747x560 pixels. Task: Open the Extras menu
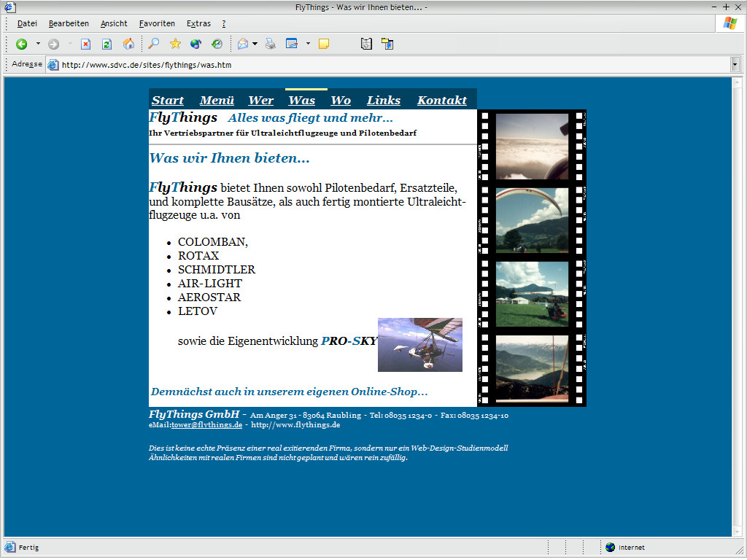click(198, 23)
